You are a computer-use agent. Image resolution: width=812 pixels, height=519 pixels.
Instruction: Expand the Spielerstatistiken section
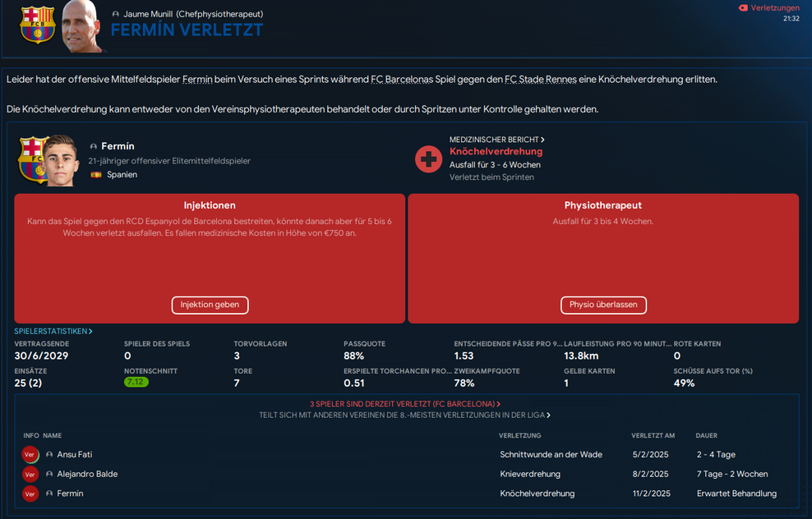point(53,331)
